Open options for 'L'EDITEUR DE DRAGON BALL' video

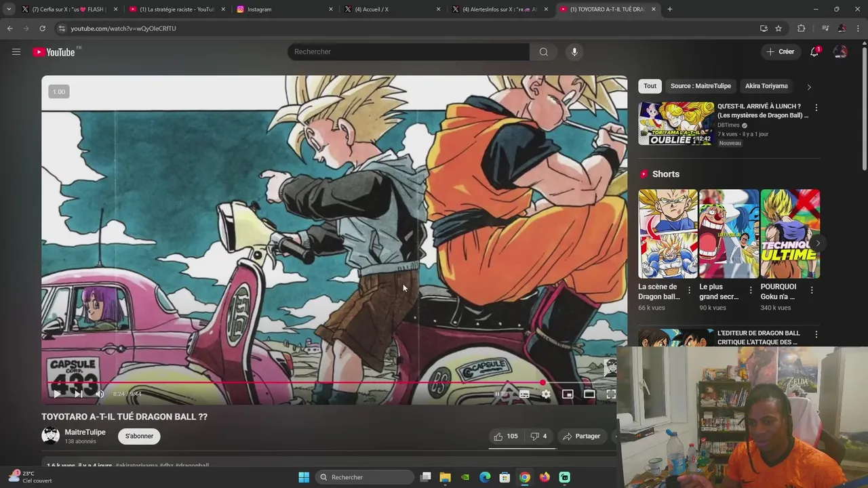816,335
